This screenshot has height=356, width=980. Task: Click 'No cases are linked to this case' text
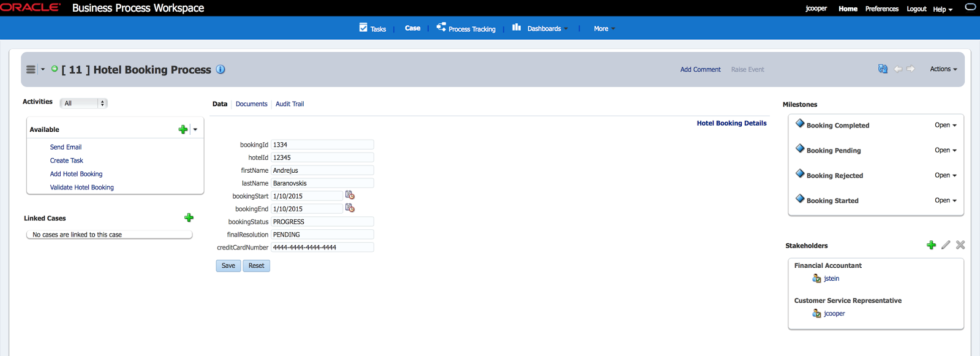[x=77, y=235]
